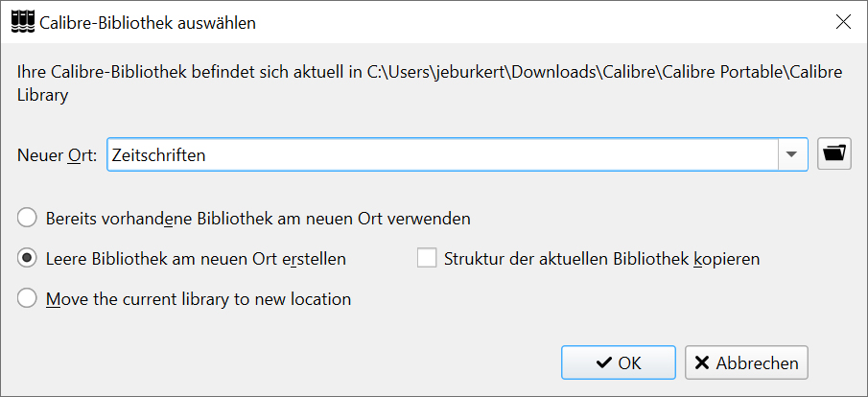Click the checkmark icon on the OK button
The width and height of the screenshot is (868, 397).
(x=604, y=363)
